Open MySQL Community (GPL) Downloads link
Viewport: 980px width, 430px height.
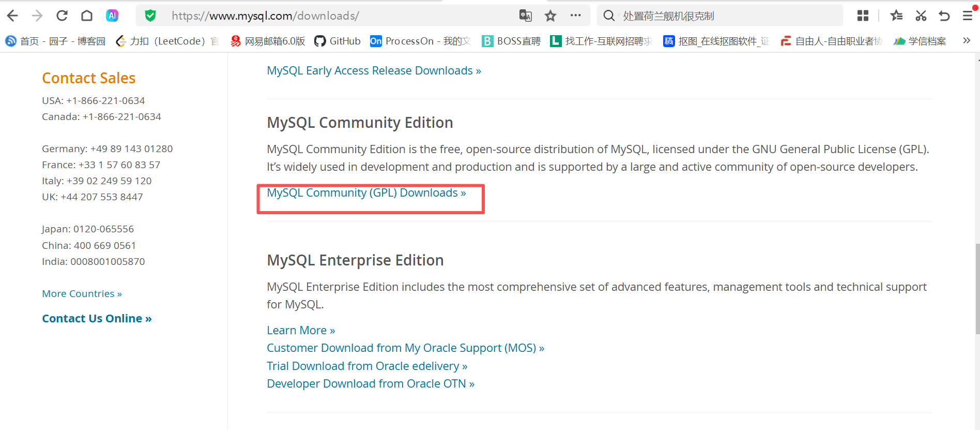tap(366, 192)
